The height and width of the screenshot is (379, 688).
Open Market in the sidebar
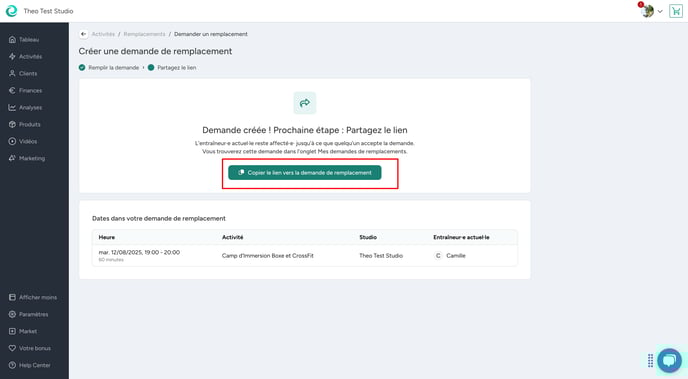pyautogui.click(x=23, y=331)
